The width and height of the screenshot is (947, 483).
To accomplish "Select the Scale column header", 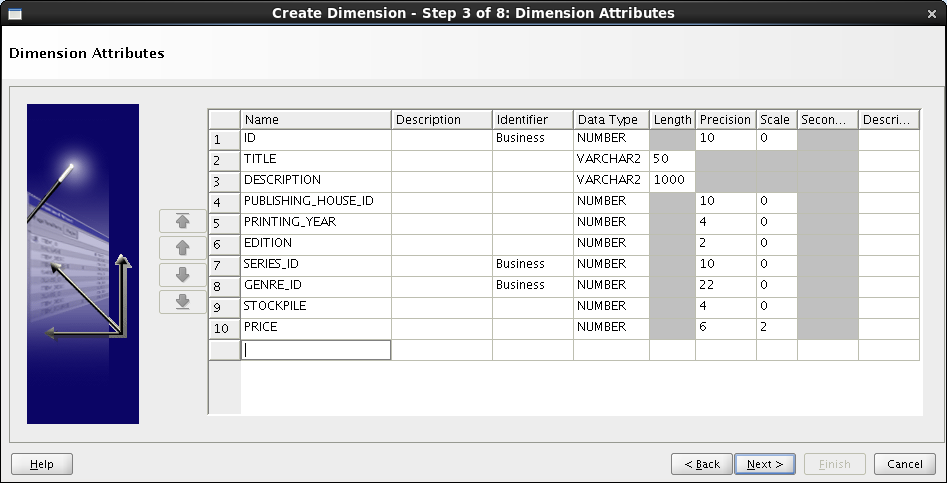I will [x=777, y=120].
